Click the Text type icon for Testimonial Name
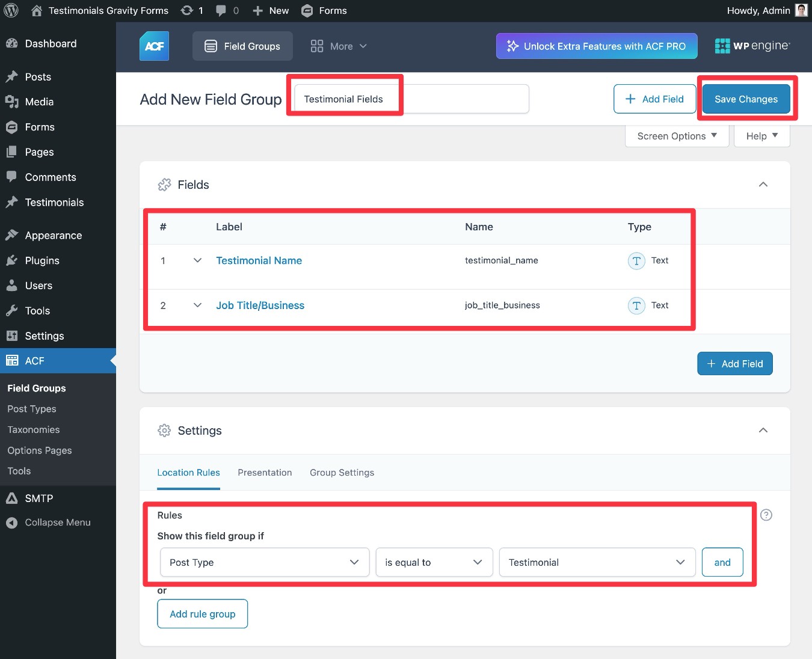 coord(636,261)
